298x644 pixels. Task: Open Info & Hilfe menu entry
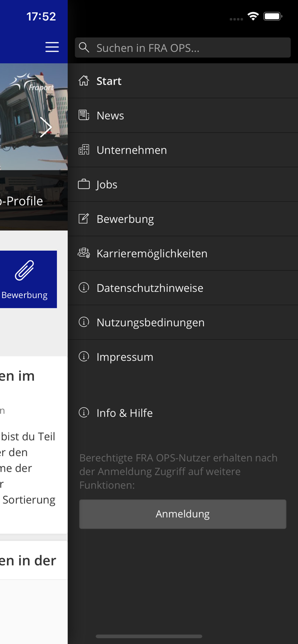click(x=125, y=413)
